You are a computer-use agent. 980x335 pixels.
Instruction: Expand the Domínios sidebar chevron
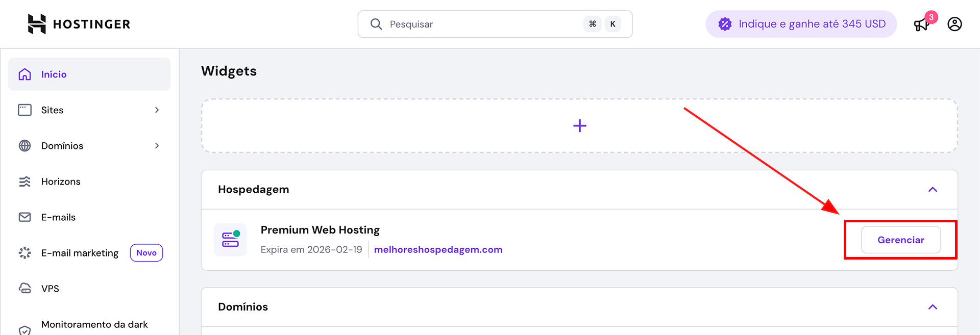pyautogui.click(x=157, y=146)
